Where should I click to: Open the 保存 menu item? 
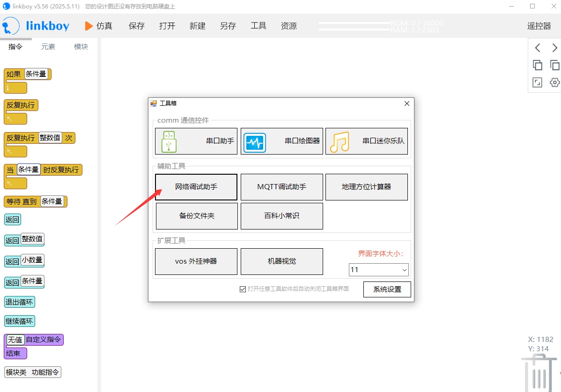click(x=137, y=26)
